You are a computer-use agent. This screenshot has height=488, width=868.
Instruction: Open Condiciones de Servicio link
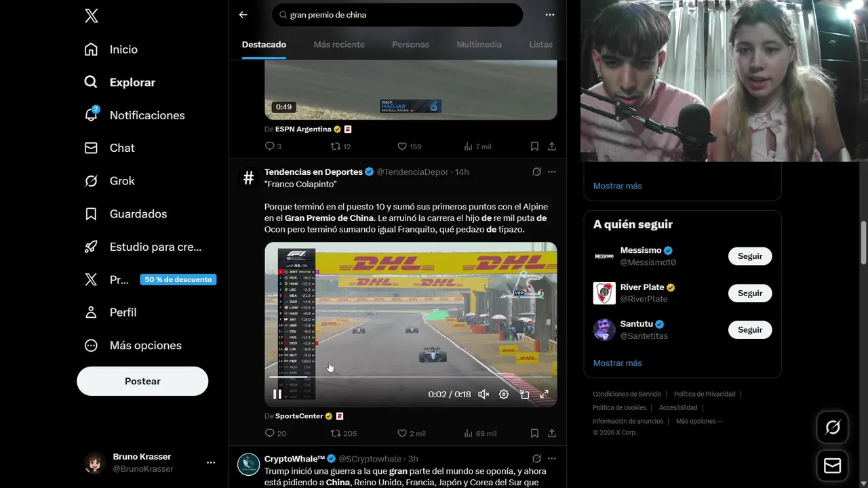click(x=627, y=394)
